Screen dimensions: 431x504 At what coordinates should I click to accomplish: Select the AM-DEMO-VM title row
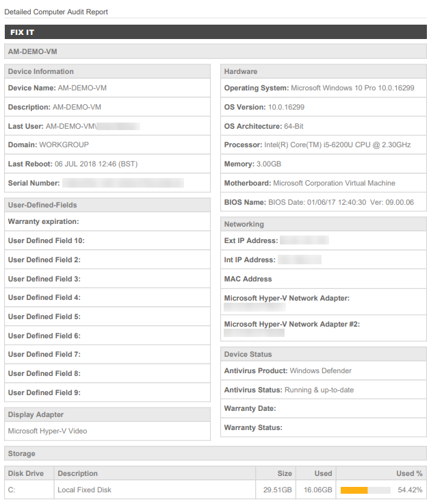(215, 52)
